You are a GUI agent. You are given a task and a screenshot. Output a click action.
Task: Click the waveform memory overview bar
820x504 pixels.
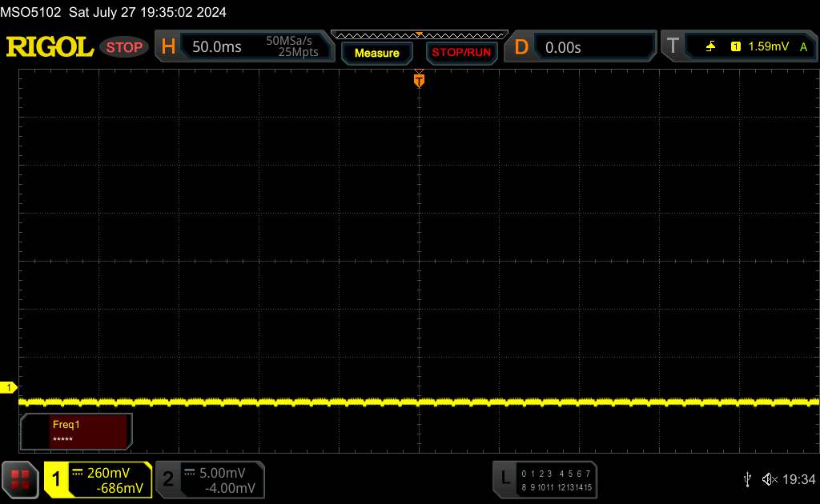pos(420,35)
